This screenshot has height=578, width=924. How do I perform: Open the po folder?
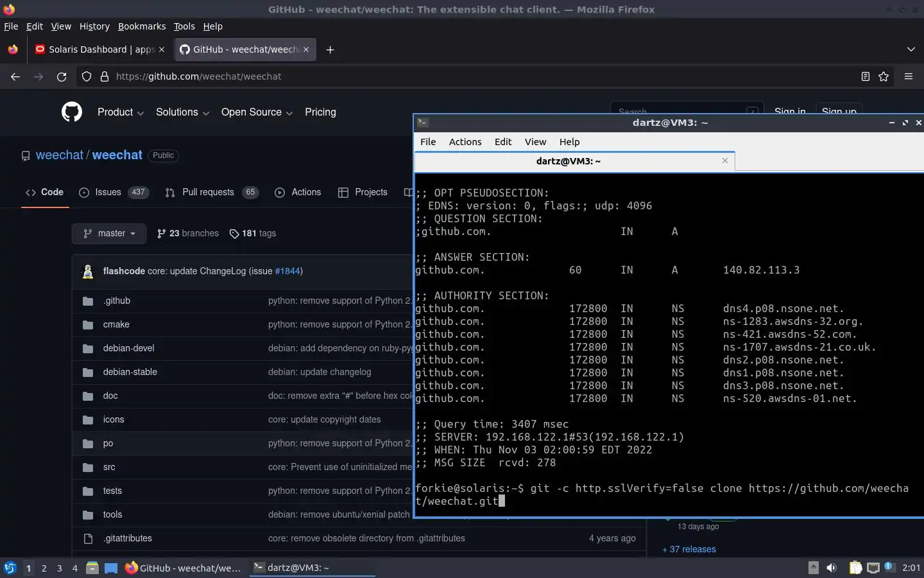[108, 443]
